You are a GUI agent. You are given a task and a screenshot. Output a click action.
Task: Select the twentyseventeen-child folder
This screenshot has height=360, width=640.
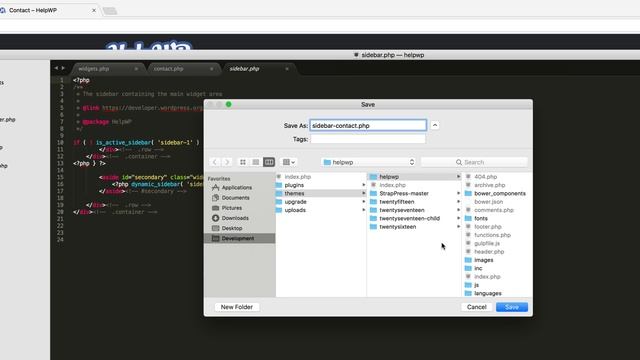409,218
